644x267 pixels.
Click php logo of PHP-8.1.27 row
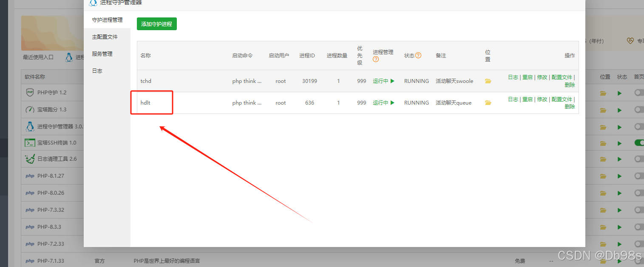coord(30,176)
